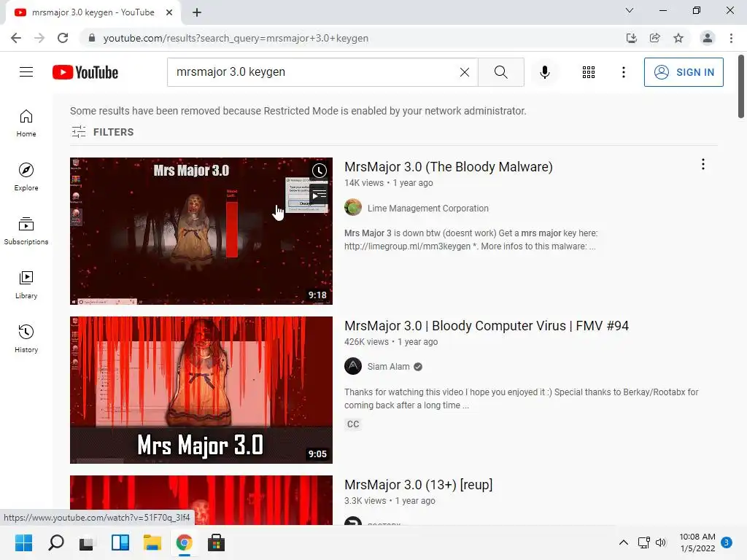Open the YouTube apps grid
747x560 pixels.
tap(589, 72)
